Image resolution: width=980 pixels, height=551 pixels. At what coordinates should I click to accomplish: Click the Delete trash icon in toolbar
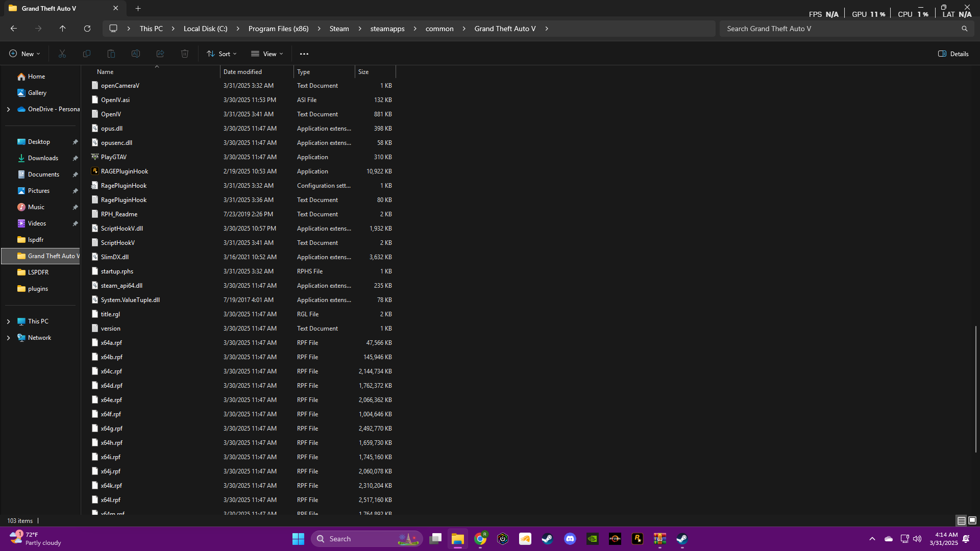185,54
